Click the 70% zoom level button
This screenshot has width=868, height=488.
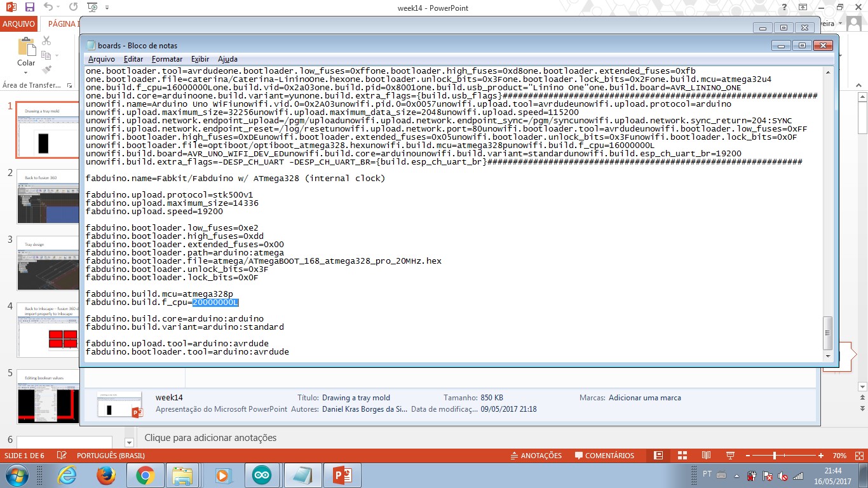coord(839,456)
